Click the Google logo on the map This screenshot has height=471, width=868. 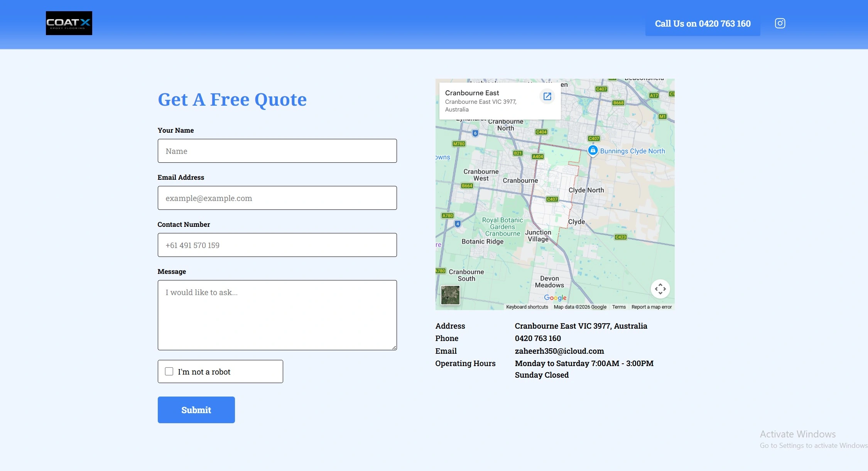pyautogui.click(x=556, y=297)
